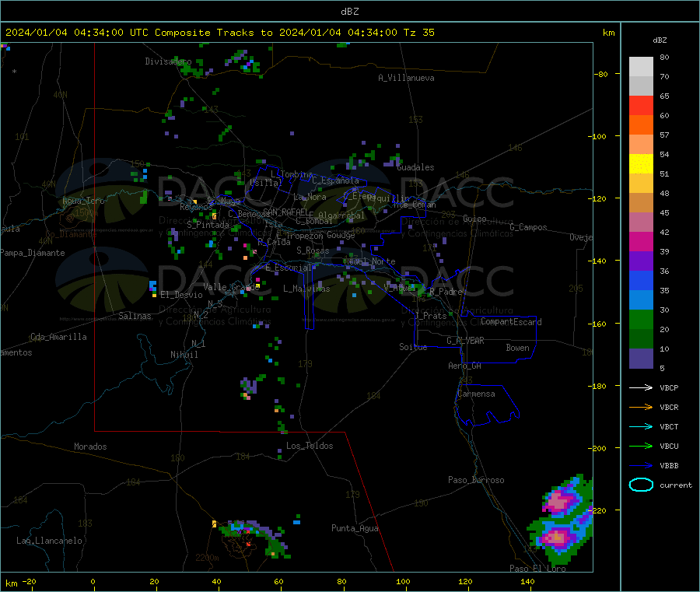This screenshot has width=700, height=592.
Task: Click the 'A_Villanueva' map label
Action: point(406,78)
